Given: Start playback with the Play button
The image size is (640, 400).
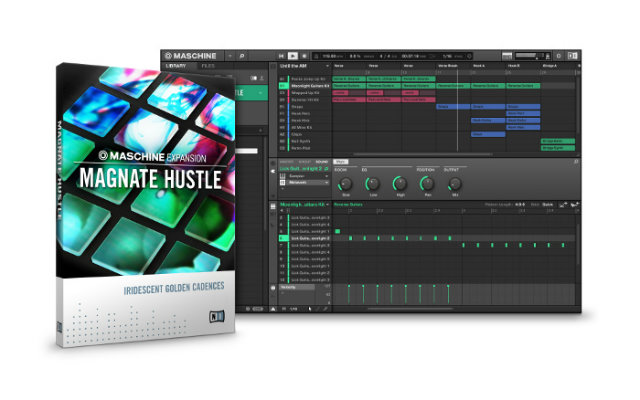Looking at the screenshot, I should click(x=293, y=56).
